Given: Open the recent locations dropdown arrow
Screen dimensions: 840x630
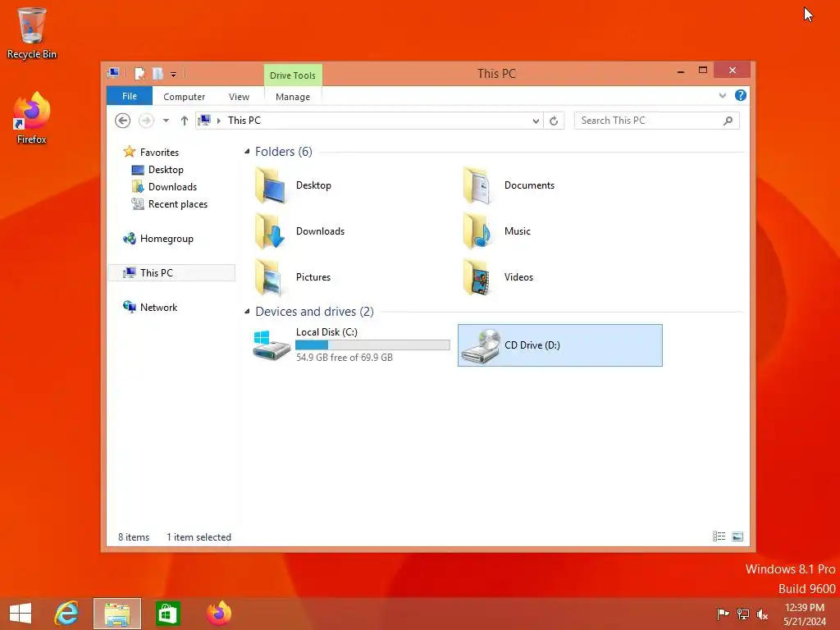Looking at the screenshot, I should (166, 121).
